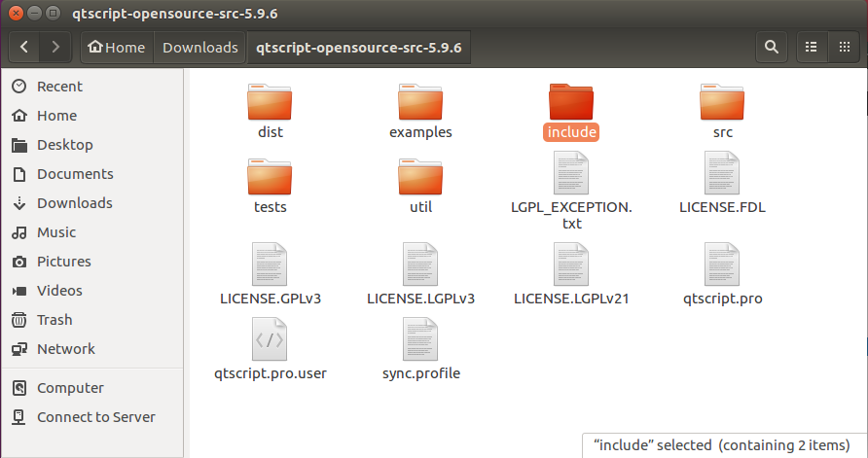Click the src folder icon
Viewport: 868px width, 458px height.
pyautogui.click(x=722, y=102)
